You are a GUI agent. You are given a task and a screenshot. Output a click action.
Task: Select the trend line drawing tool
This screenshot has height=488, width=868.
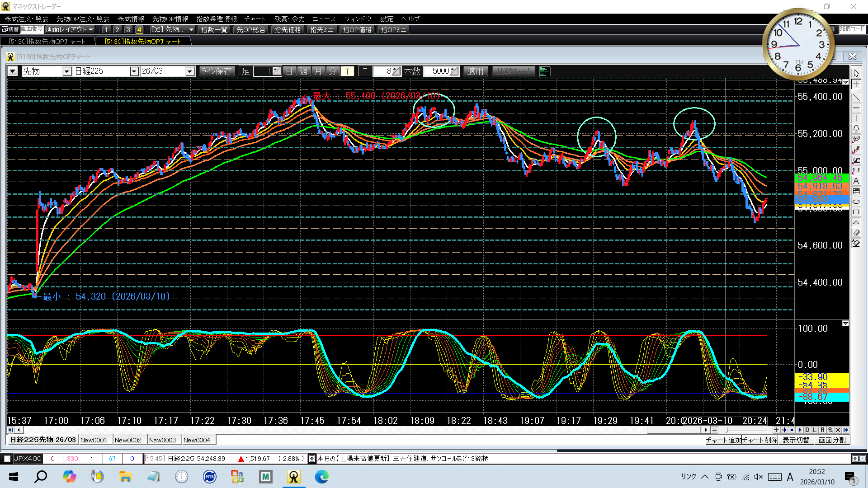pos(856,97)
